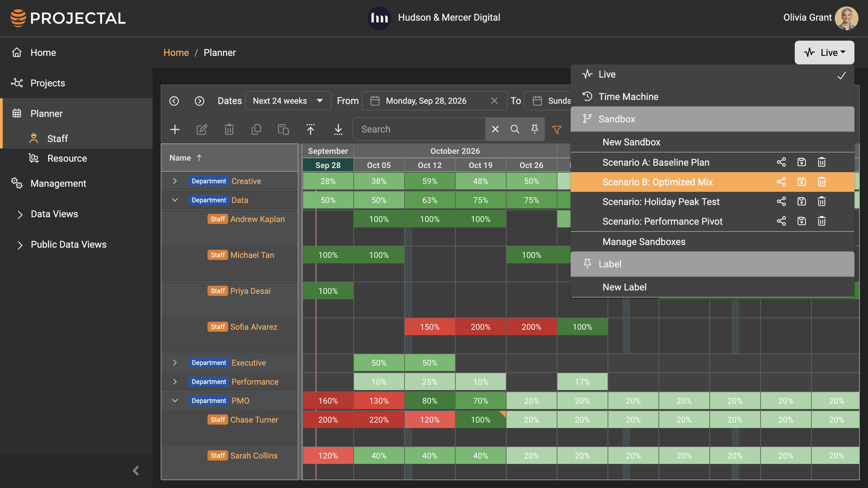The width and height of the screenshot is (868, 488).
Task: Collapse the PMO department row
Action: tap(175, 401)
